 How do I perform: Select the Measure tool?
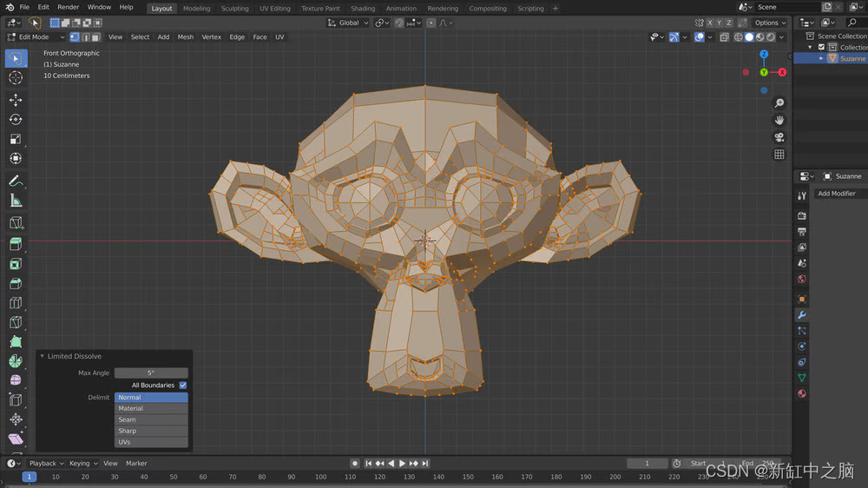coord(16,201)
